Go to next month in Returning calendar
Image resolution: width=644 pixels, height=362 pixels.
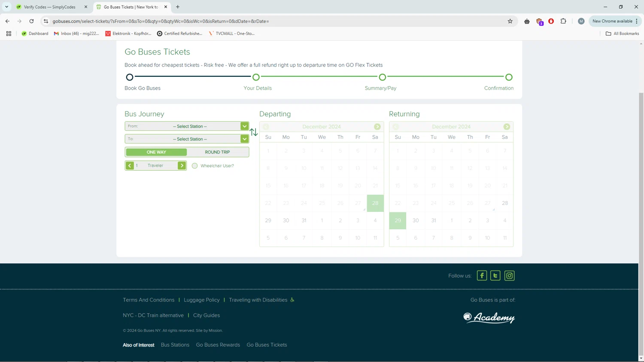(x=507, y=127)
